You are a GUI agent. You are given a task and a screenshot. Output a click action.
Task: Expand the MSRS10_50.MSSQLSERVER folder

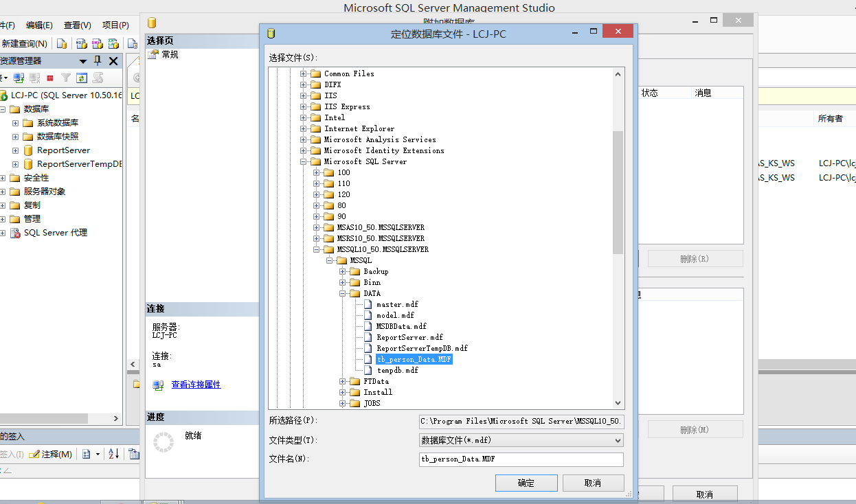pos(317,238)
